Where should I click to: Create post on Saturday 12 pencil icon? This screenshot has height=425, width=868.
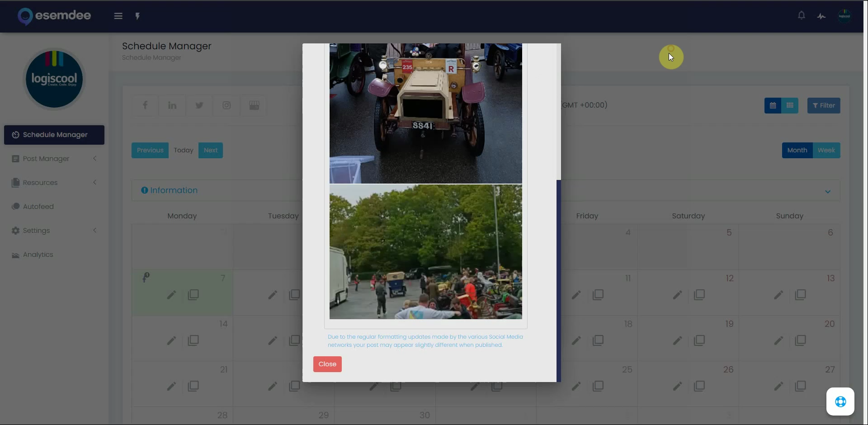[x=677, y=295]
